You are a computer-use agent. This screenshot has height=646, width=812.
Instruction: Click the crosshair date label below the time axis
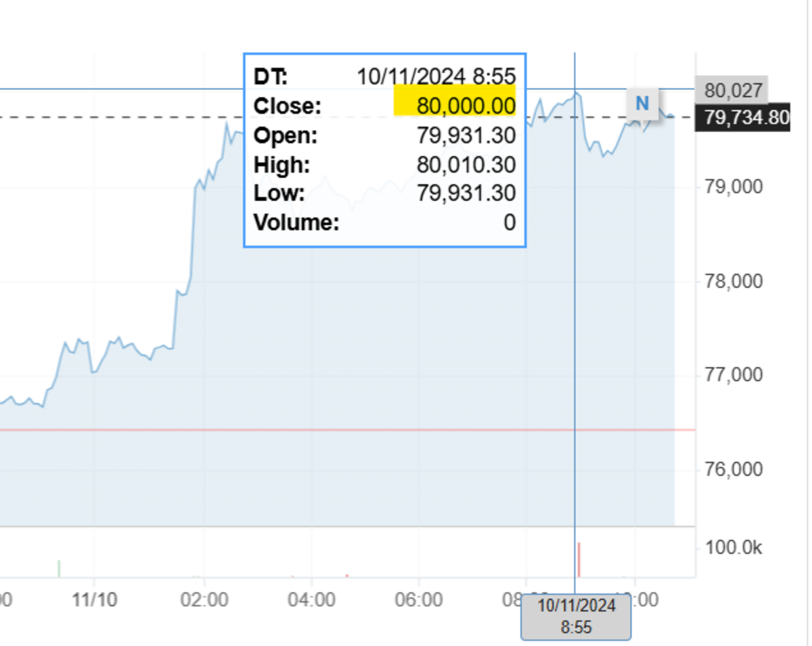point(576,616)
